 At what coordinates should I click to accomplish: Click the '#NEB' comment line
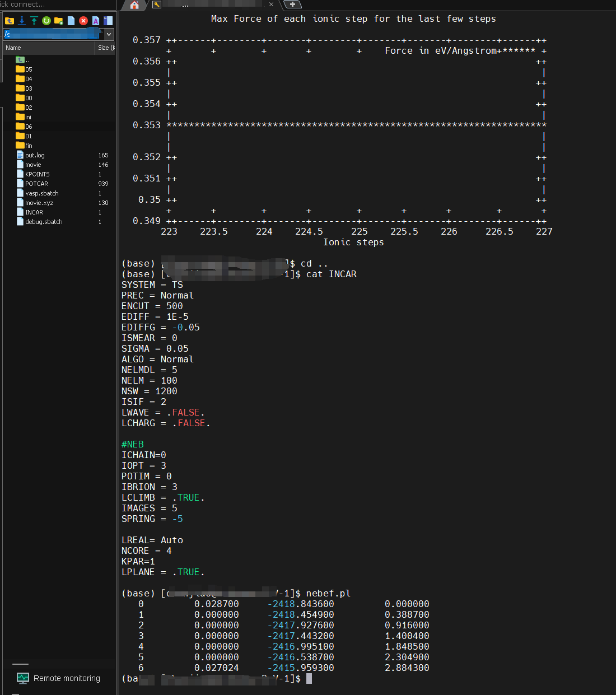133,445
